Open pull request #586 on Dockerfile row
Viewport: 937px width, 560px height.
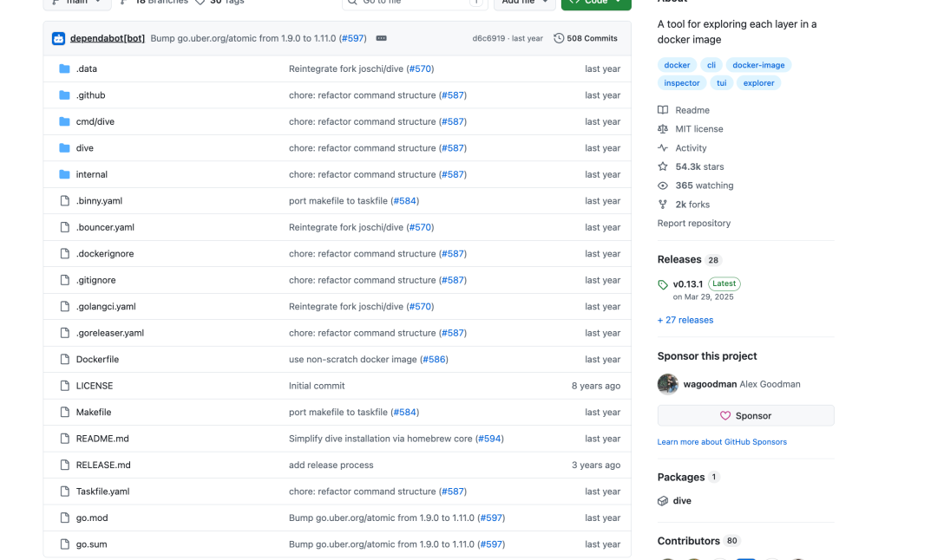[435, 360]
